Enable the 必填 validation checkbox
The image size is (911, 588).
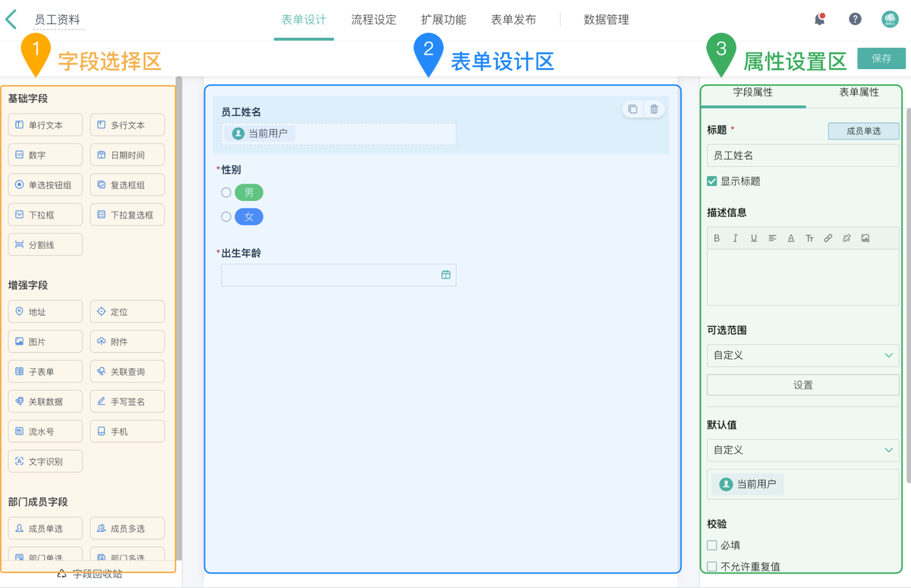coord(712,545)
